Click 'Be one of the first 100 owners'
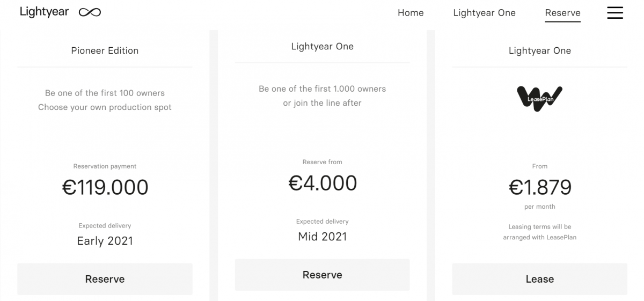The image size is (644, 301). pyautogui.click(x=105, y=93)
